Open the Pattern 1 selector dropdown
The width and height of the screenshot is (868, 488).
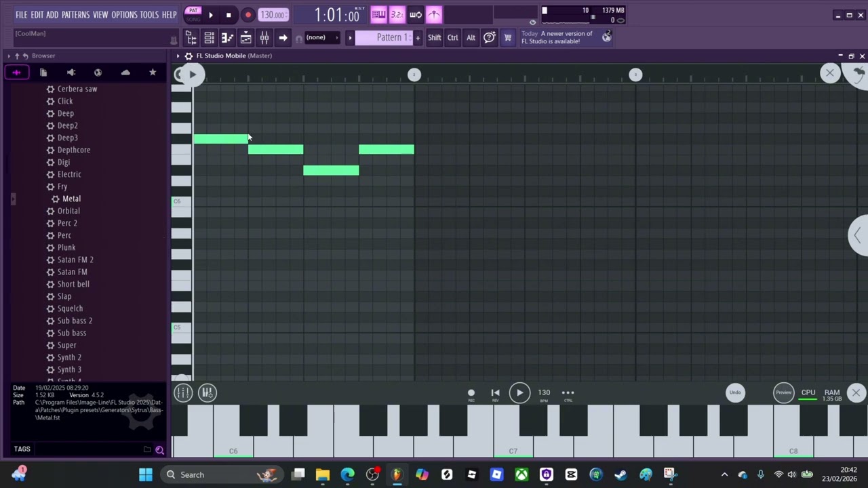tap(384, 38)
